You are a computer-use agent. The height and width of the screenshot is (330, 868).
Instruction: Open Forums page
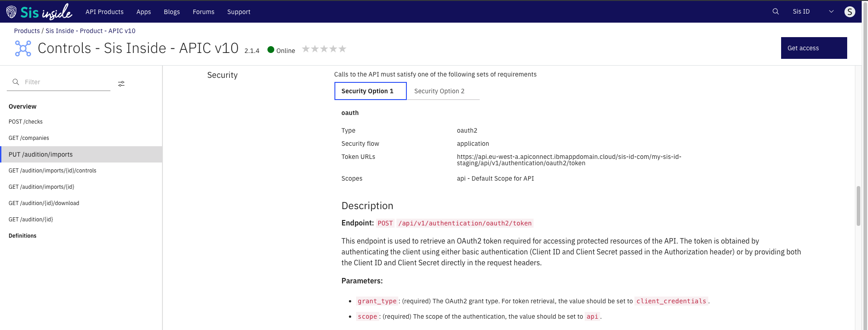pos(204,12)
